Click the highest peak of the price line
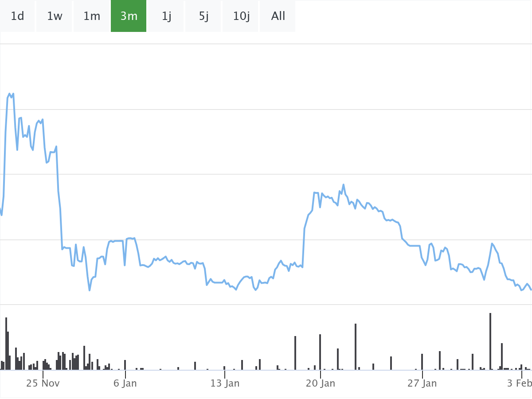 tap(9, 94)
